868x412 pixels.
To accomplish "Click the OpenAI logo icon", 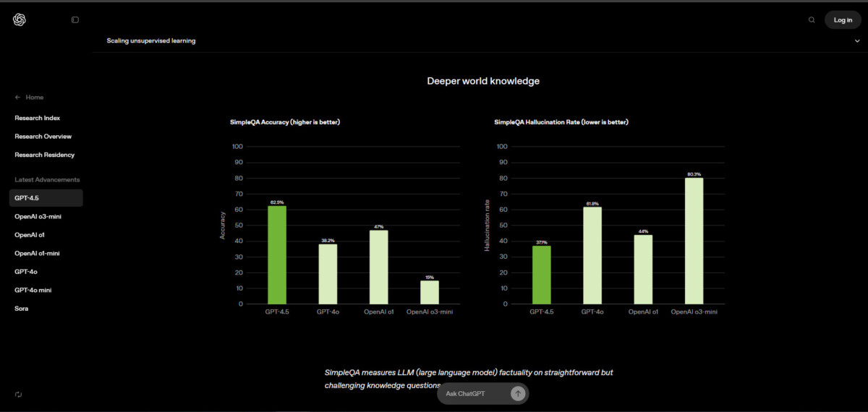I will pyautogui.click(x=20, y=20).
